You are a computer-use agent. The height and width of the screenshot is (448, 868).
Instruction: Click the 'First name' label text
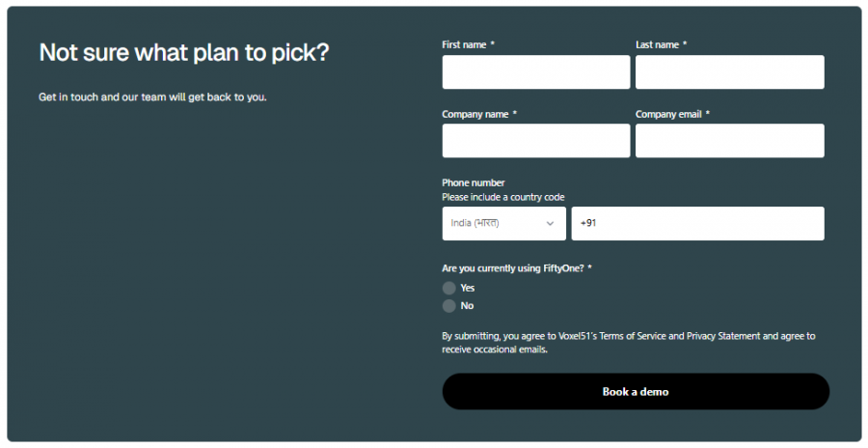[464, 45]
